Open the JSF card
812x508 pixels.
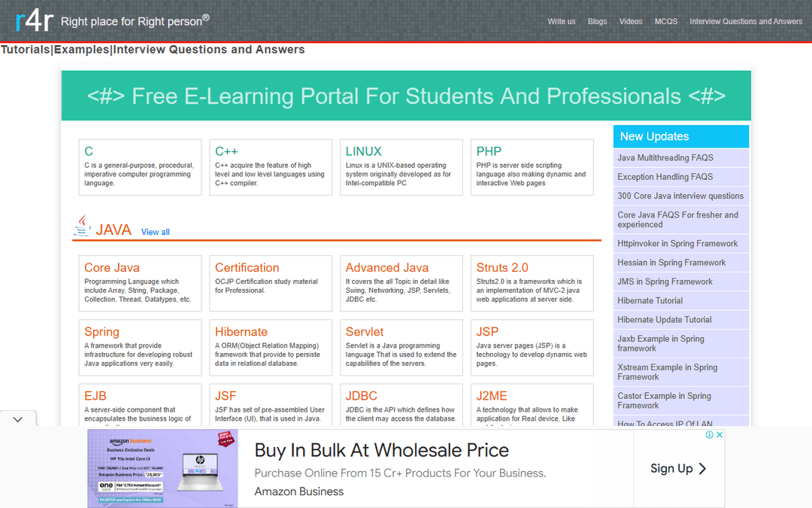(x=271, y=405)
